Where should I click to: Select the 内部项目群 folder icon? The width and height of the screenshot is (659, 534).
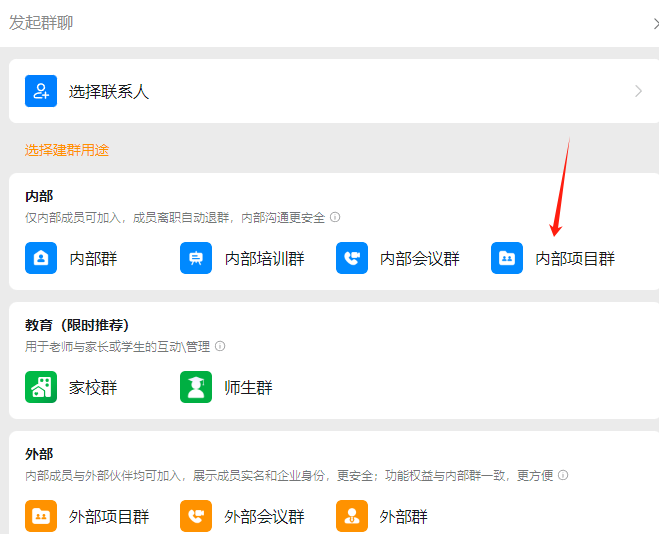coord(507,258)
